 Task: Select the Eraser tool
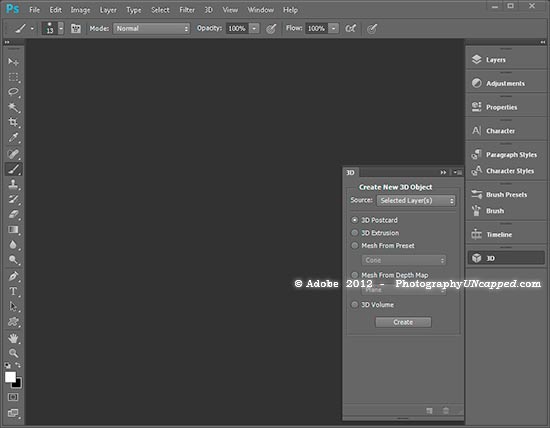[13, 214]
